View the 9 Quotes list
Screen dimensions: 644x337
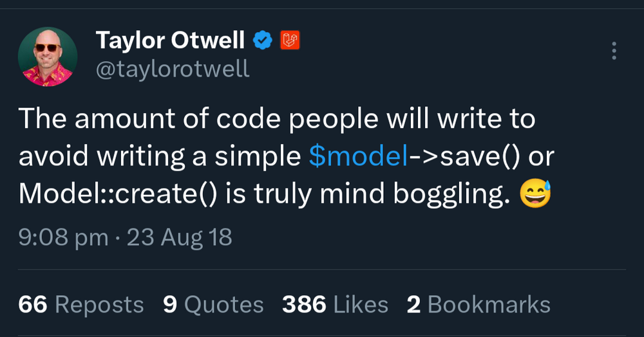pyautogui.click(x=213, y=304)
